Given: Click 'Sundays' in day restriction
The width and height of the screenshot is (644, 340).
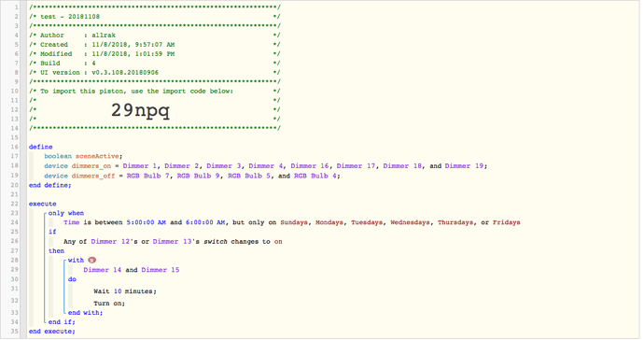Looking at the screenshot, I should point(294,222).
